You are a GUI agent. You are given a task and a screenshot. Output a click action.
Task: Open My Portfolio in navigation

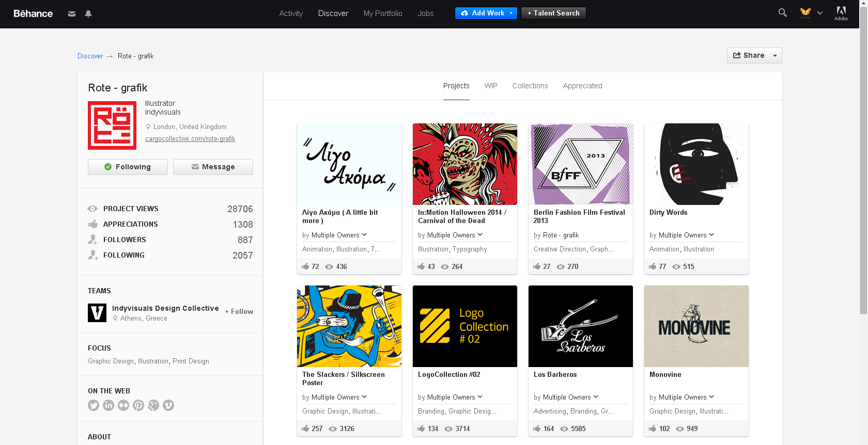click(383, 13)
